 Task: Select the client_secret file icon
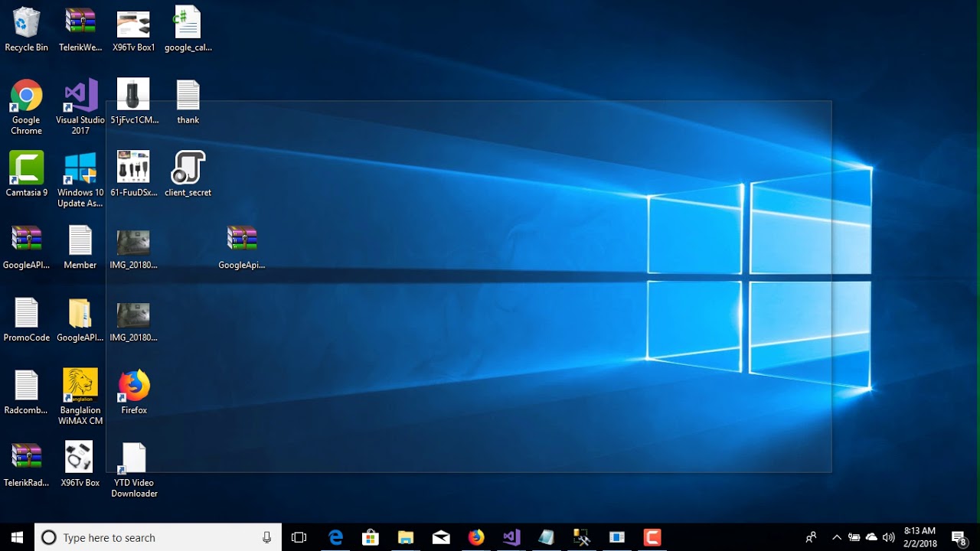[x=188, y=174]
